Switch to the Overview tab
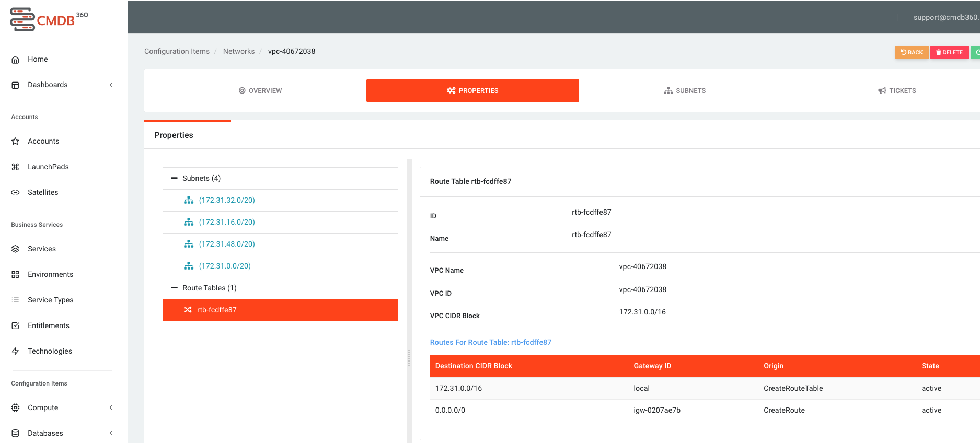 pos(260,90)
